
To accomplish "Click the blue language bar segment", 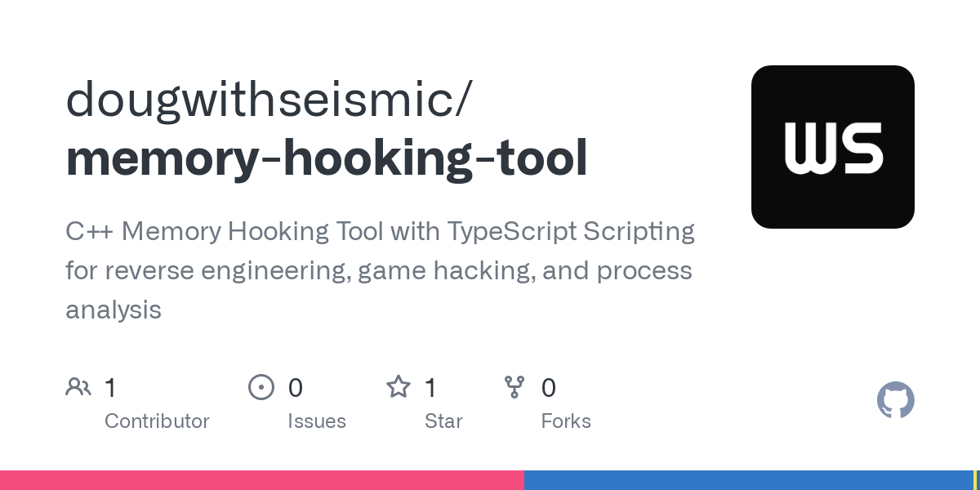I will coord(748,480).
